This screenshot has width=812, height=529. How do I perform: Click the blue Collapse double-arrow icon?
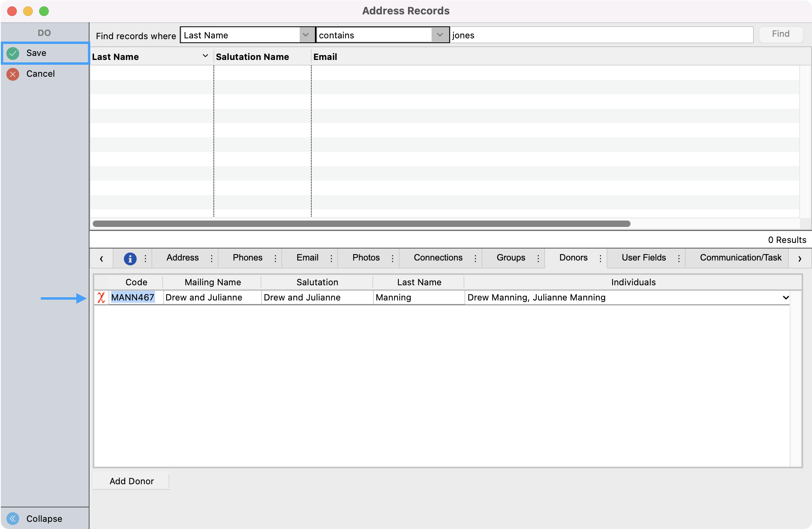coord(13,519)
